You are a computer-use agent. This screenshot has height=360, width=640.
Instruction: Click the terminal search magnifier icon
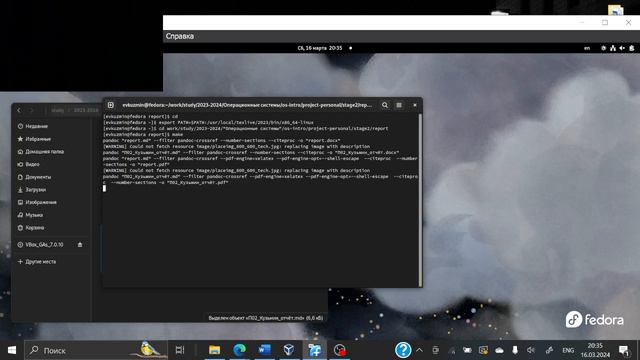[384, 105]
